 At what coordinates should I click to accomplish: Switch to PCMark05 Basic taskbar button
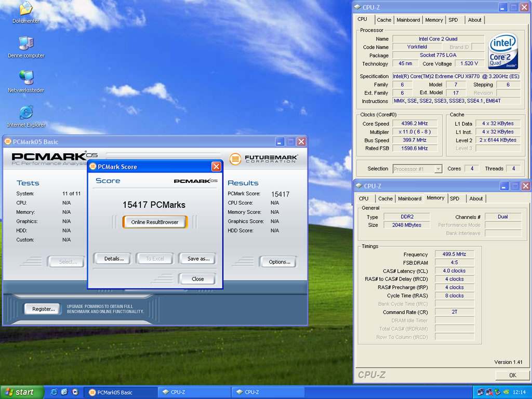click(119, 392)
